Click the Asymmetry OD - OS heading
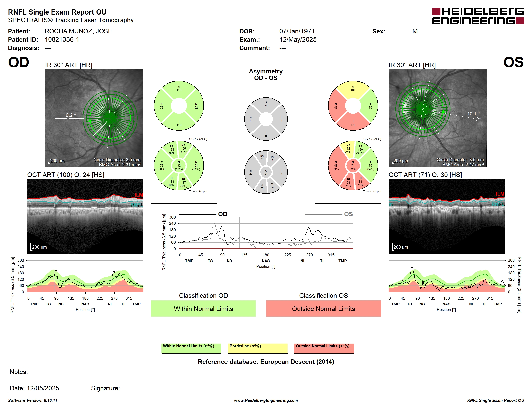 266,75
